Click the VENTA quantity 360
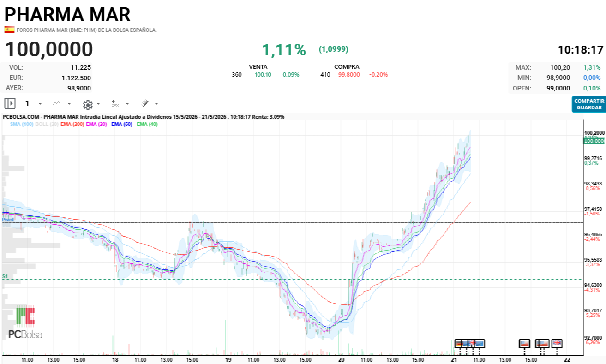This screenshot has height=364, width=606. (237, 74)
